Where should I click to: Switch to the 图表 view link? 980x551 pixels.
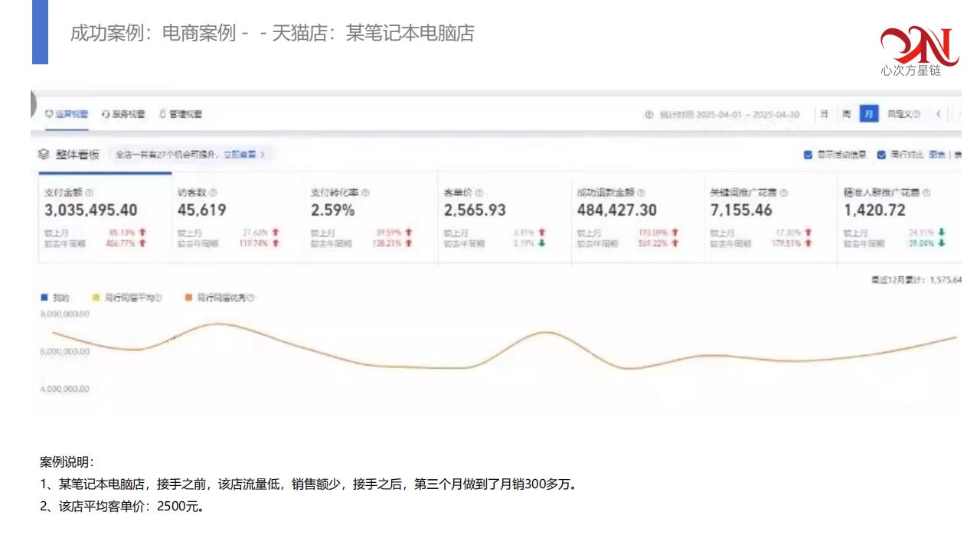coord(937,155)
